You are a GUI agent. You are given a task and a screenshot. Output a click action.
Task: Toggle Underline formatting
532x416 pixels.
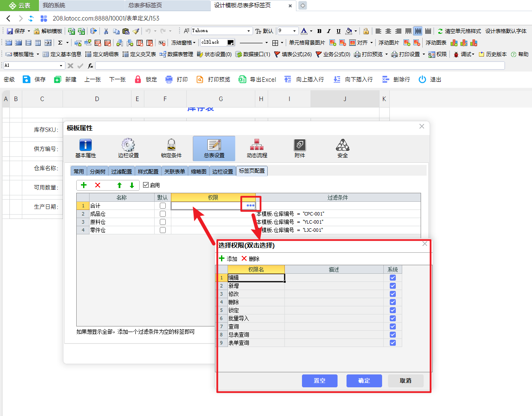(x=338, y=31)
